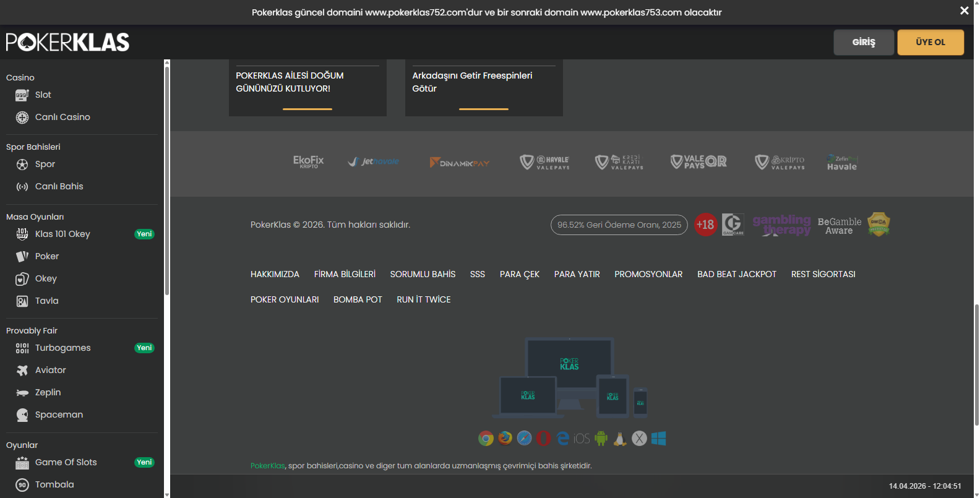Open the Tavla icon in the sidebar
This screenshot has height=498, width=980.
22,301
